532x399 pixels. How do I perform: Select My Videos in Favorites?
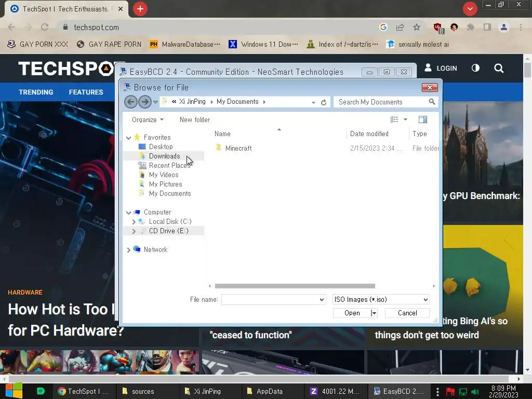coord(164,175)
